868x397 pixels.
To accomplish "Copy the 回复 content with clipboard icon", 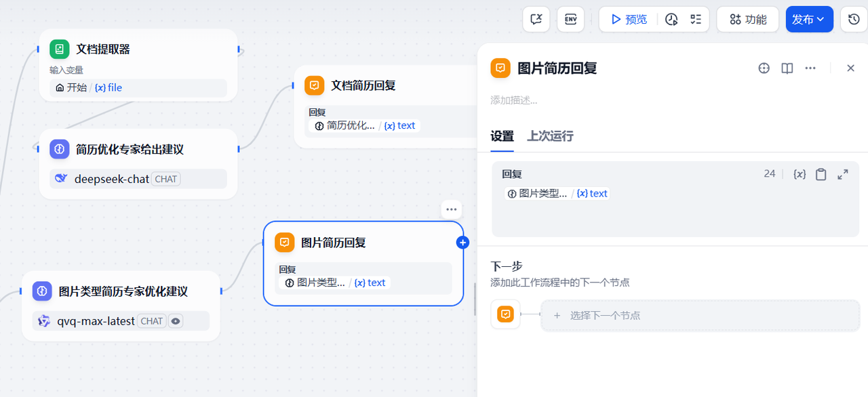I will (821, 174).
